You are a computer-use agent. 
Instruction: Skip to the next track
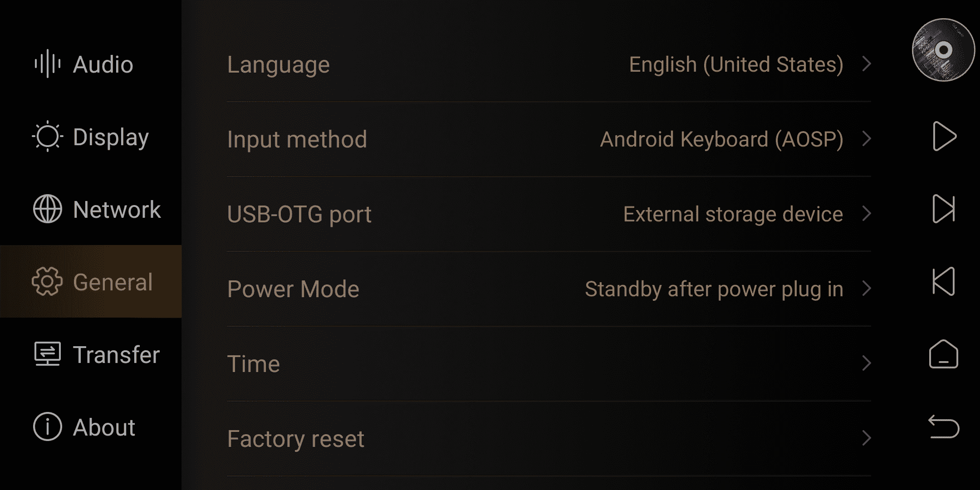tap(944, 209)
